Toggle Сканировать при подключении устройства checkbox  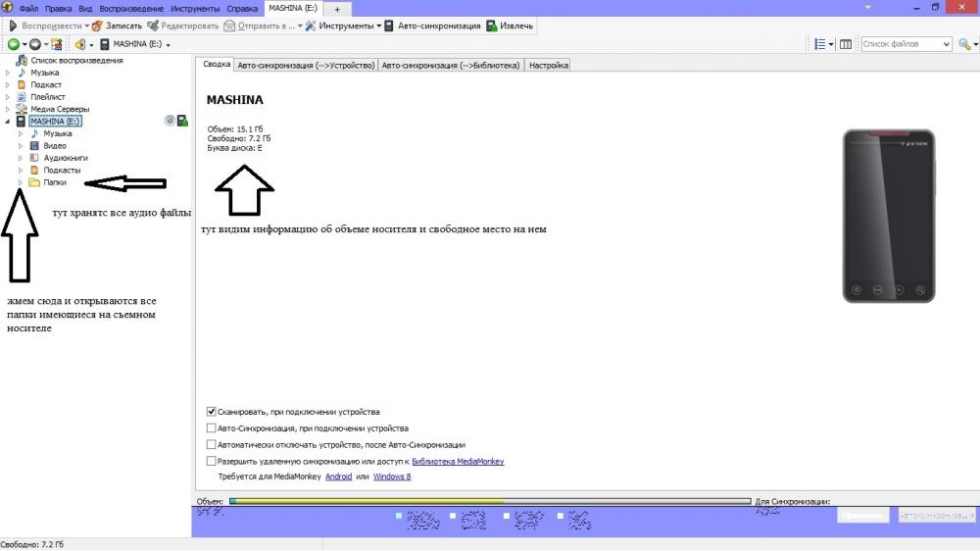coord(212,412)
